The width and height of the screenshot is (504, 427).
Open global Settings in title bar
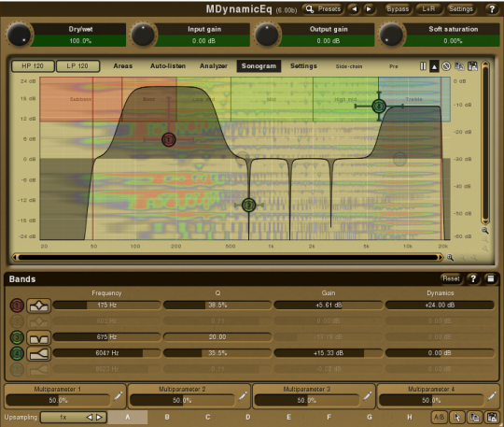pos(461,9)
